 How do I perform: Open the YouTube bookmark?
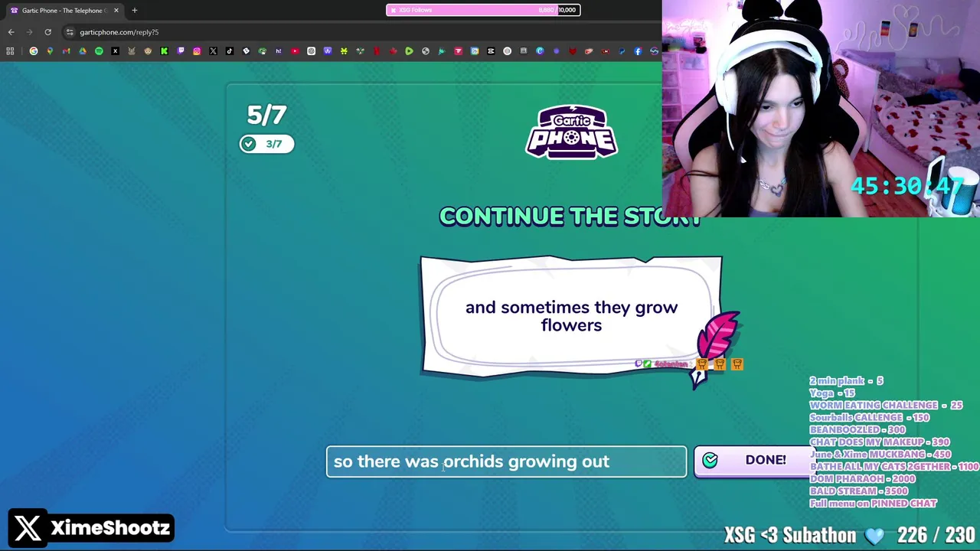tap(295, 51)
